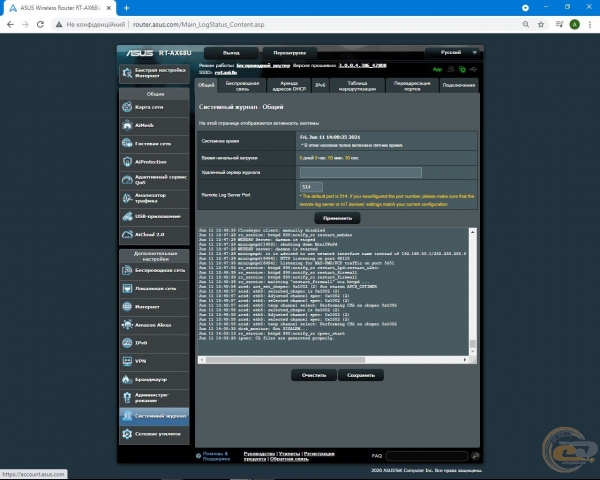Open Wireless settings sidebar icon
The height and width of the screenshot is (480, 600).
coord(127,270)
